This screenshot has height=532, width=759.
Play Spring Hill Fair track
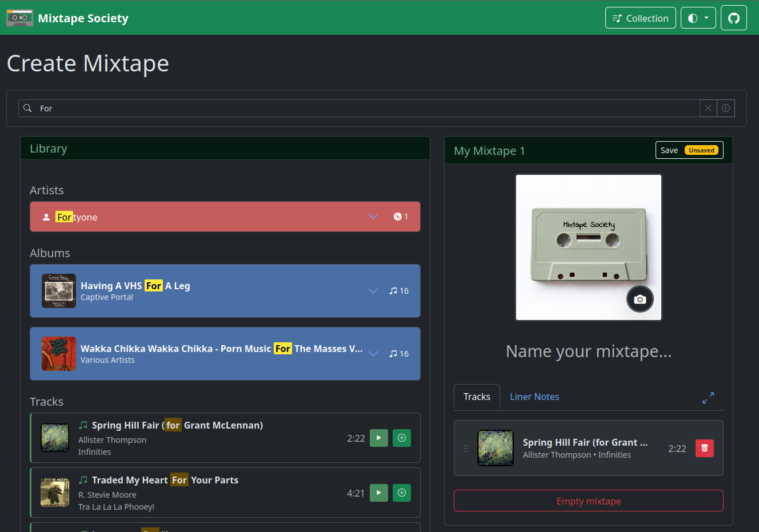click(379, 438)
